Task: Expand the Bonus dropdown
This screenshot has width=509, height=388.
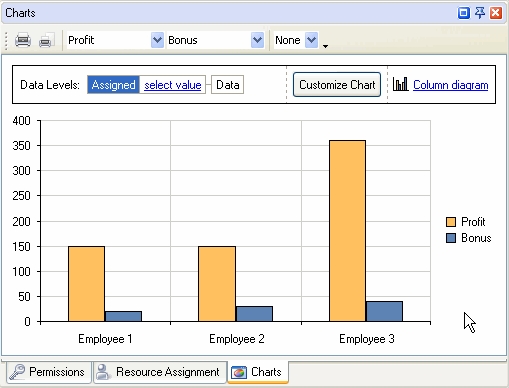Action: coord(257,40)
